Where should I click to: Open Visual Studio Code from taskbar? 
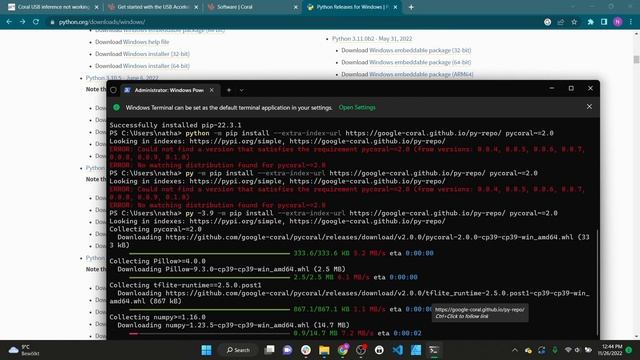point(398,350)
